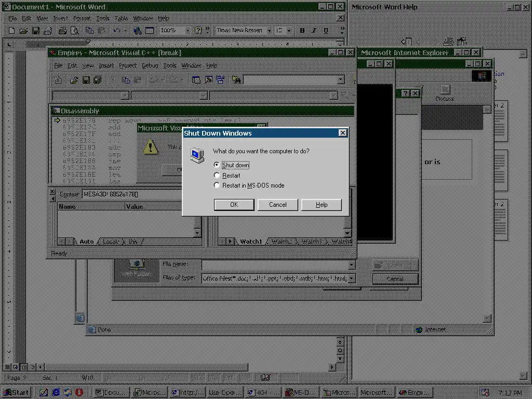Viewport: 532px width, 399px height.
Task: Choose Restart in MS-DOS mode
Action: pos(249,185)
